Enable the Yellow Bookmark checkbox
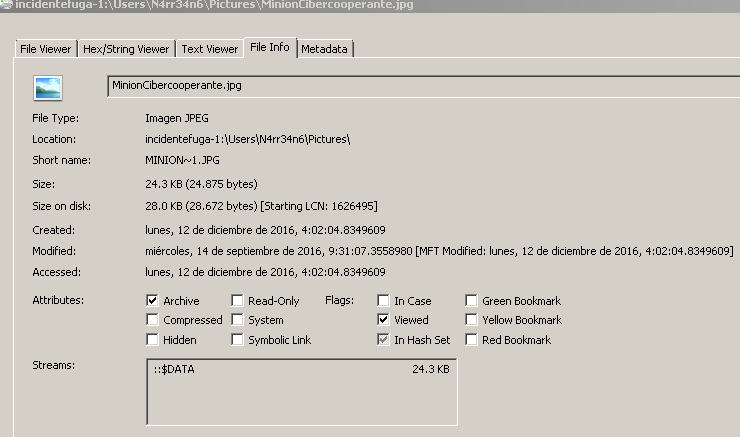Screen dimensions: 740x437 click(x=471, y=320)
